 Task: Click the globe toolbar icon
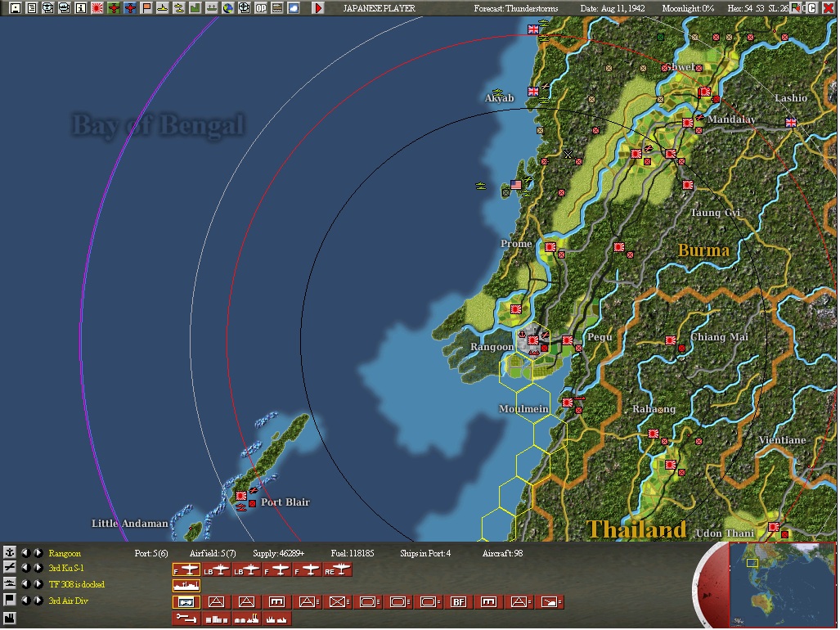(228, 8)
